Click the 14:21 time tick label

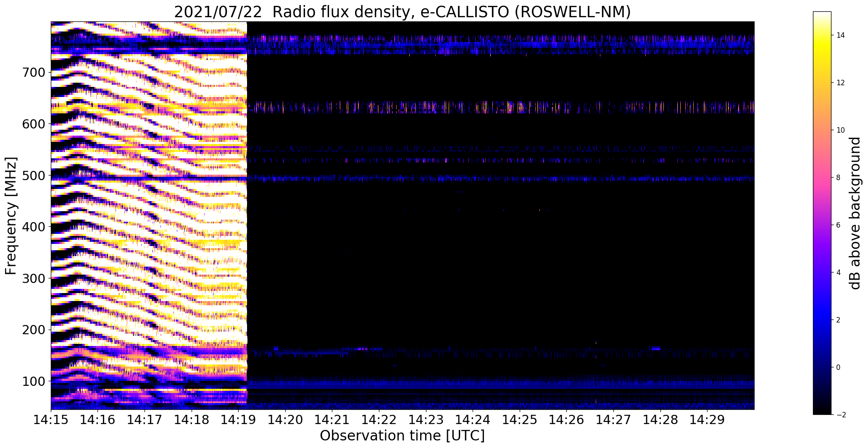(x=332, y=419)
